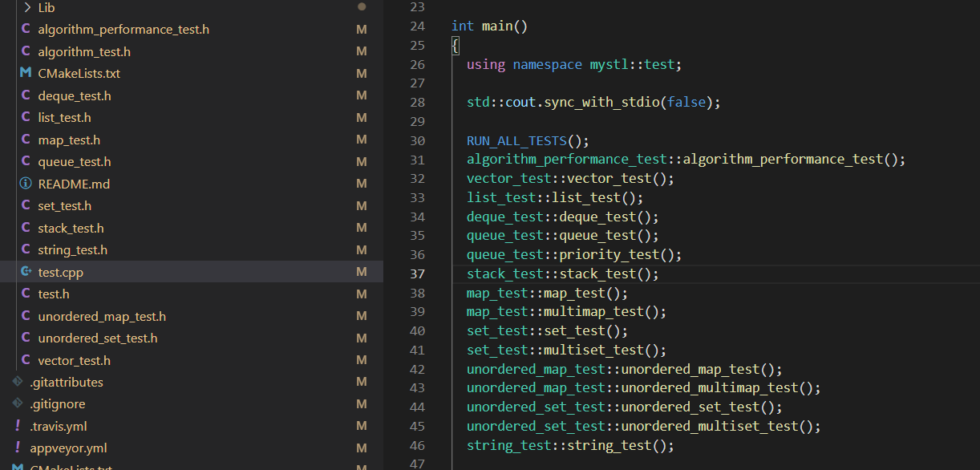Screen dimensions: 980x470
Task: Click 'using namespace mystl::test;' code line
Action: (x=574, y=64)
